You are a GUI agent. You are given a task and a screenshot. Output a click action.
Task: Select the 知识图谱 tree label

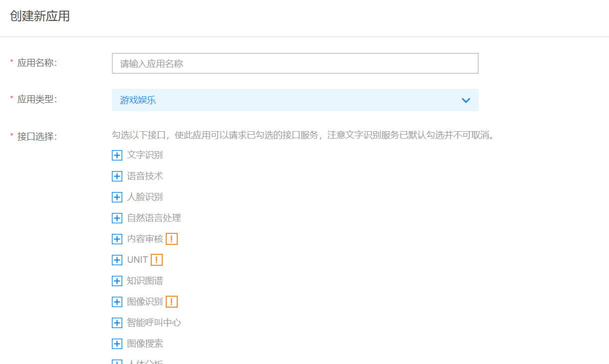tap(145, 281)
